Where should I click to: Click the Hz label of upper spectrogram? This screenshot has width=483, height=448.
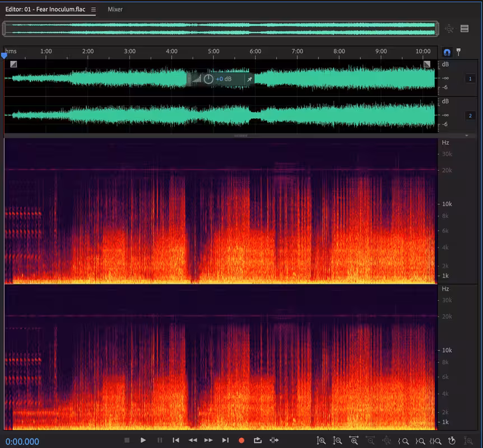click(x=445, y=143)
